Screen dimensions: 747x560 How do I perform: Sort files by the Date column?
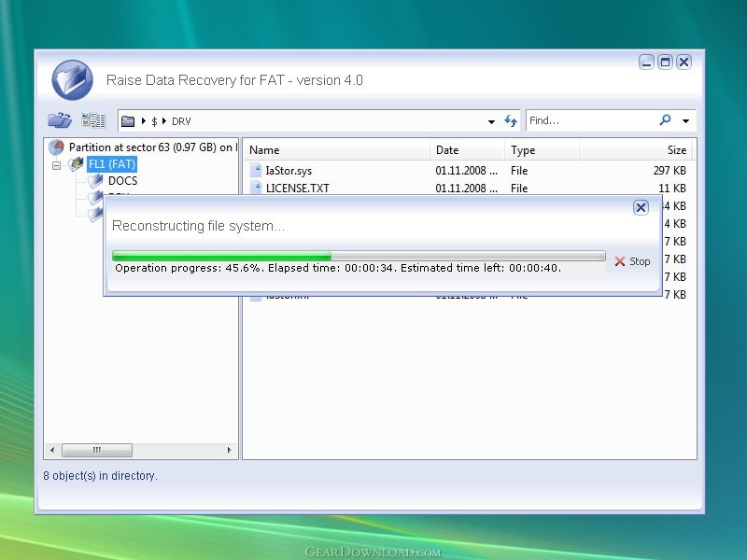468,150
